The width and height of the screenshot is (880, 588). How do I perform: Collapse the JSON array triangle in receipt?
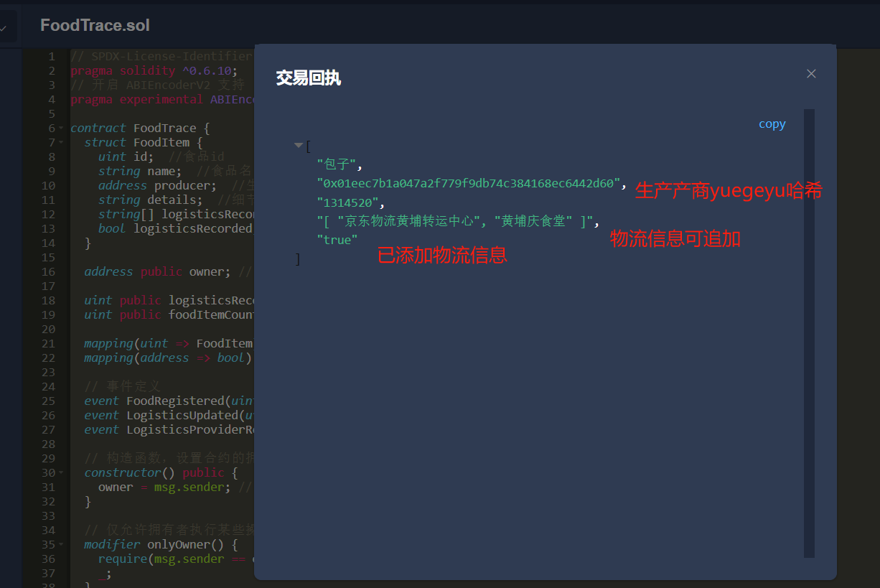tap(299, 146)
